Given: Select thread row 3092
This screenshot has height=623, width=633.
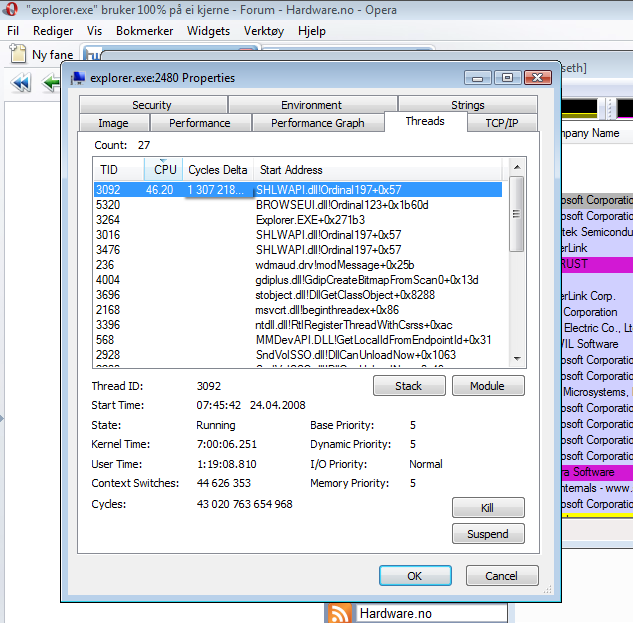Looking at the screenshot, I should pyautogui.click(x=298, y=190).
